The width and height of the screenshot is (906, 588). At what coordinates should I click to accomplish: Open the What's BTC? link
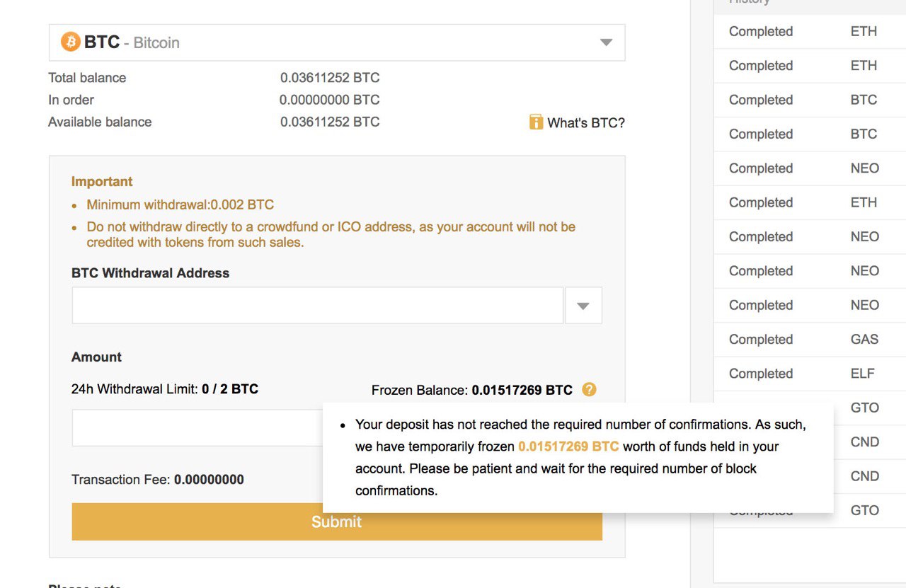(x=586, y=123)
